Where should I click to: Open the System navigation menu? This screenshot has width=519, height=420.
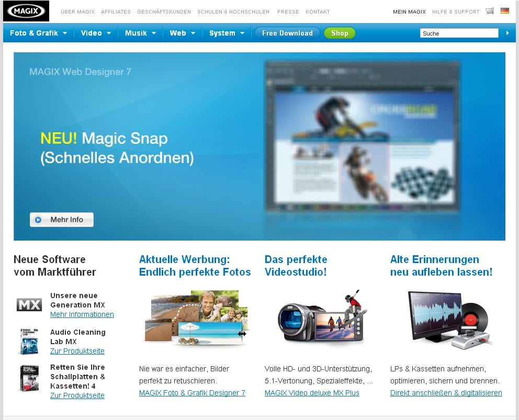pyautogui.click(x=227, y=33)
